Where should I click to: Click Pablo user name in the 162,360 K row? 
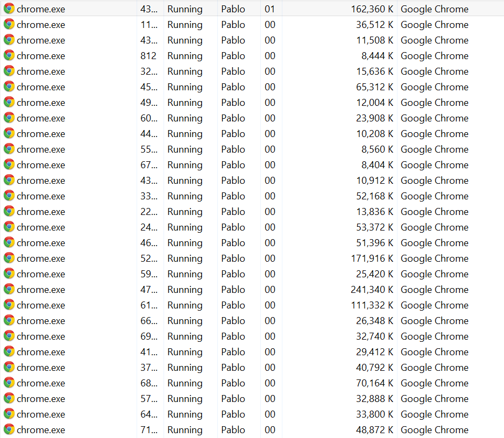[x=233, y=9]
